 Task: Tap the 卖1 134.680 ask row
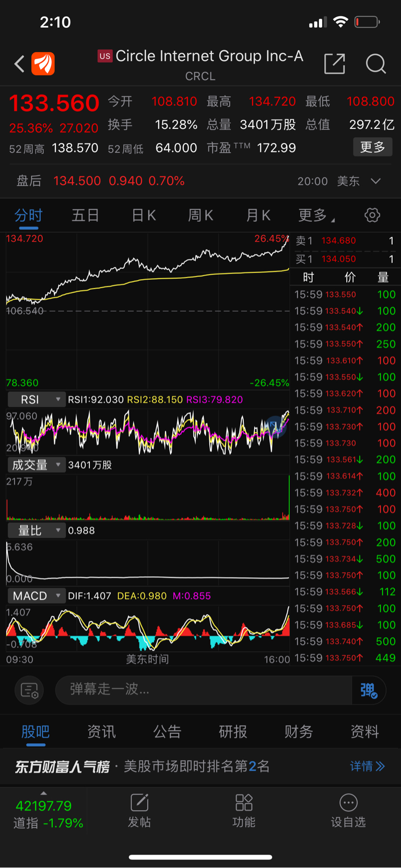[x=345, y=241]
